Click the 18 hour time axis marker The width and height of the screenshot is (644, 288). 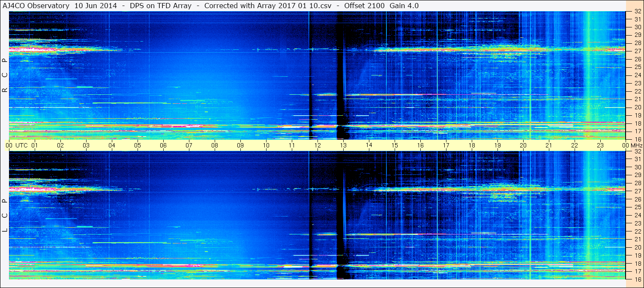tap(472, 145)
